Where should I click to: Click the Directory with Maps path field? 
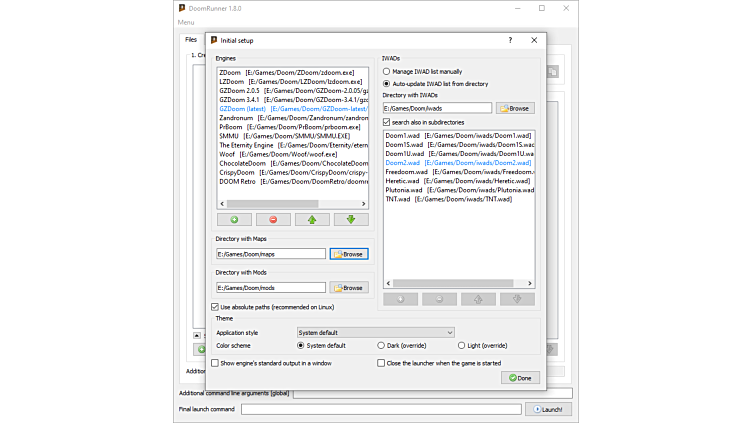click(x=270, y=254)
